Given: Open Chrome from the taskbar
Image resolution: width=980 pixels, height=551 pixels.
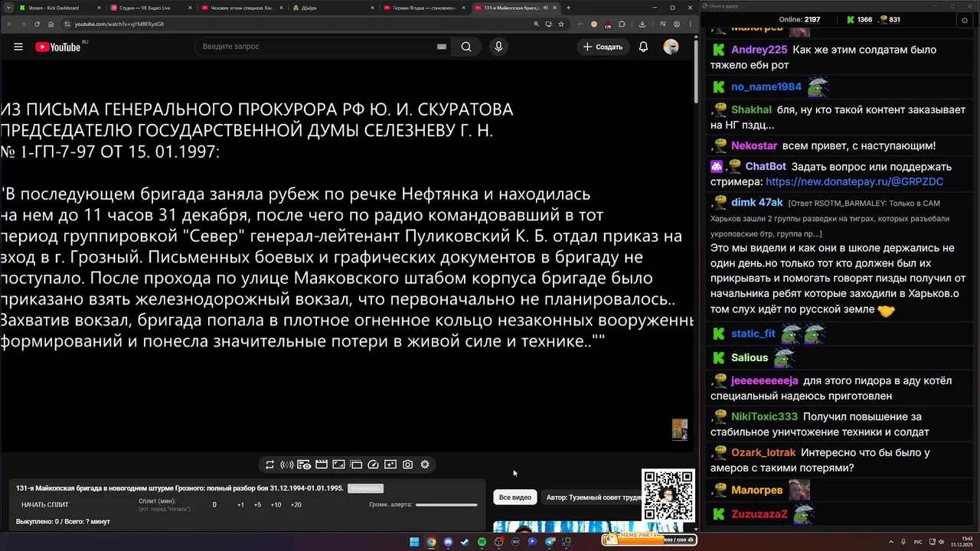Looking at the screenshot, I should click(431, 542).
